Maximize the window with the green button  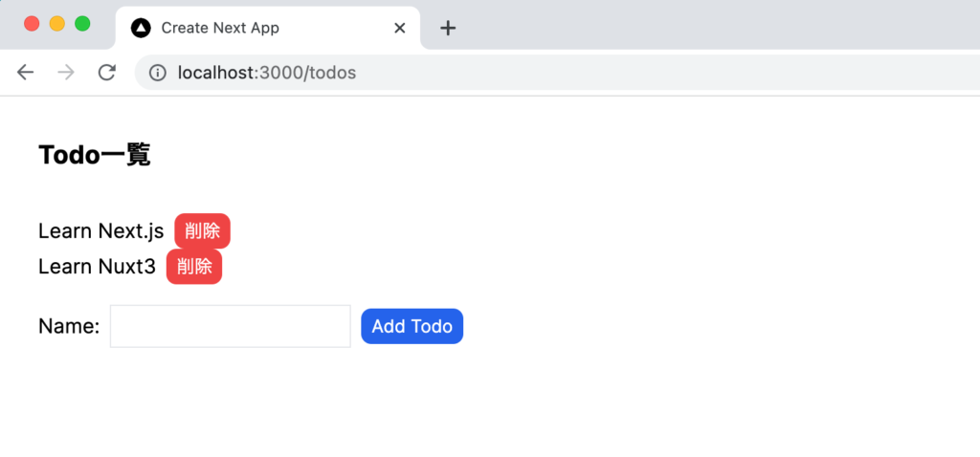click(82, 24)
